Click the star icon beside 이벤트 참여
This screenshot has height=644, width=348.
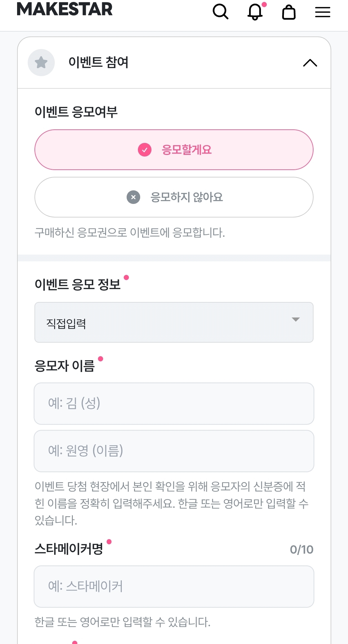coord(41,63)
